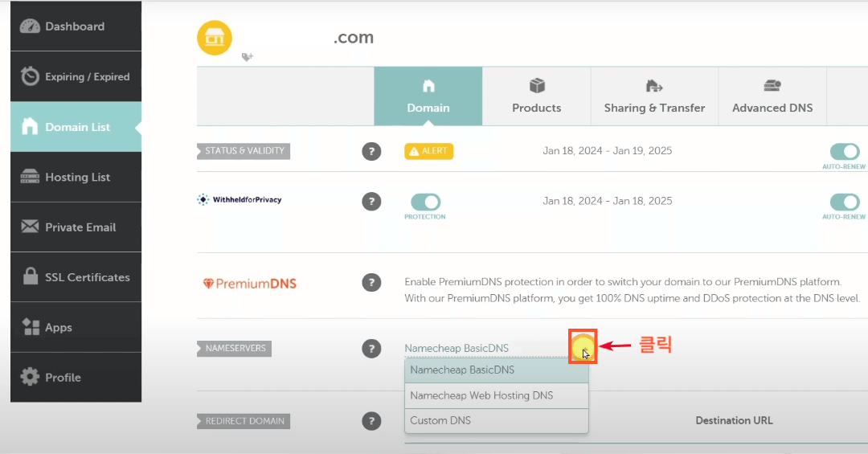Open Apps sidebar item
This screenshot has width=868, height=454.
(x=76, y=327)
